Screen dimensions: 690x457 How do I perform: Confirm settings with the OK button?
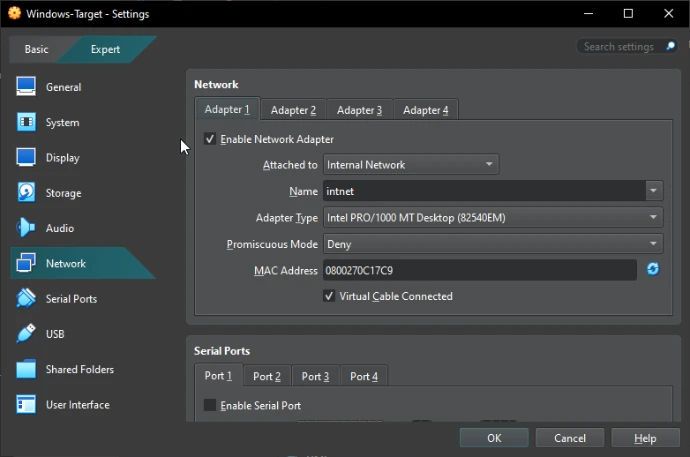494,438
